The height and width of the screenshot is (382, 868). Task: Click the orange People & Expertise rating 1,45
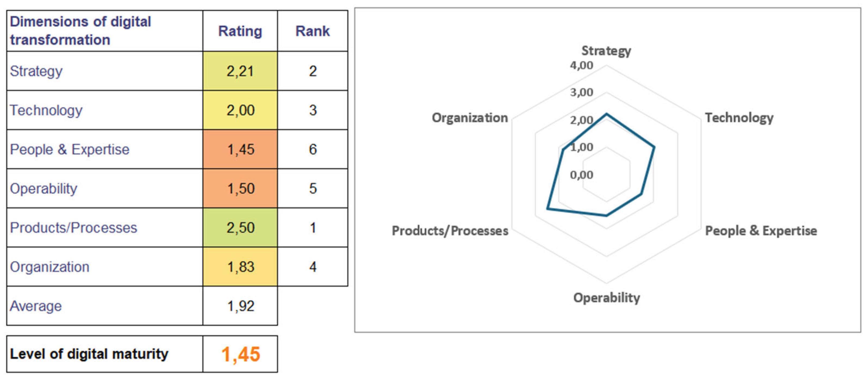tap(240, 149)
